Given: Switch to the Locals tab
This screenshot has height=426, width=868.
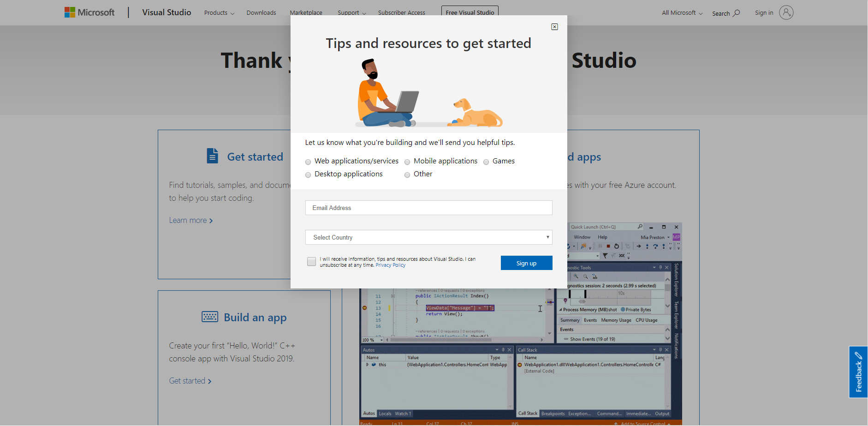Looking at the screenshot, I should [x=385, y=414].
